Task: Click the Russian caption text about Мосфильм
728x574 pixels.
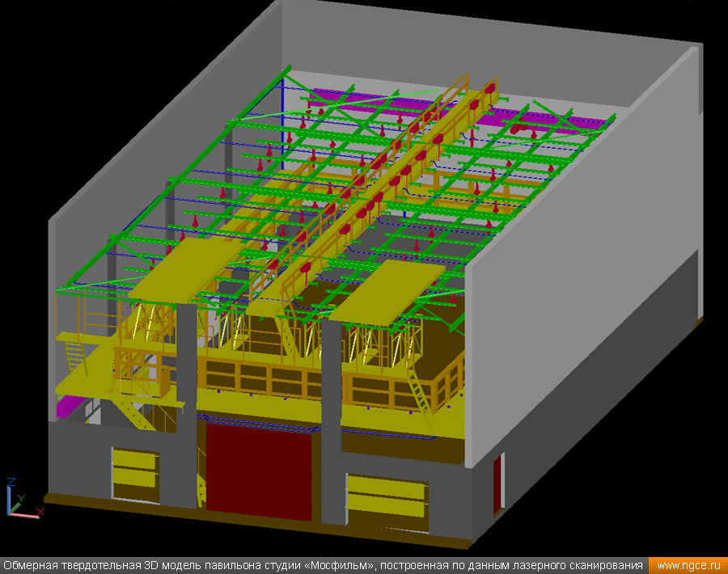Action: [324, 565]
